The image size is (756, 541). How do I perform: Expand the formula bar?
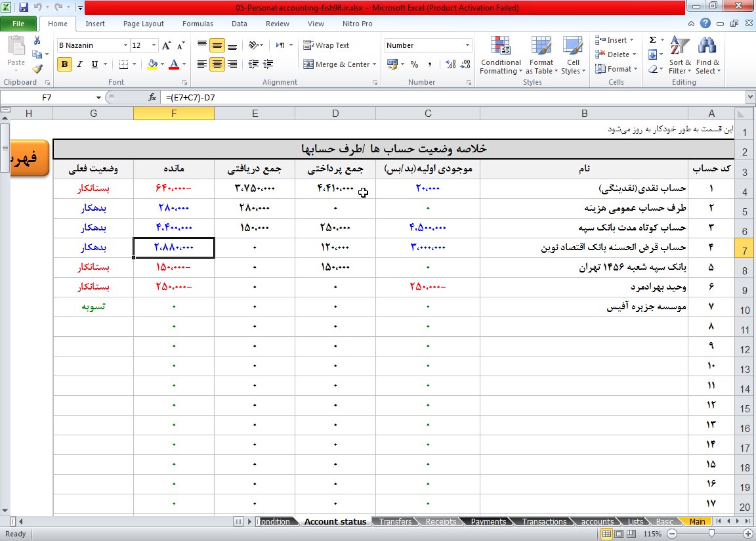750,97
